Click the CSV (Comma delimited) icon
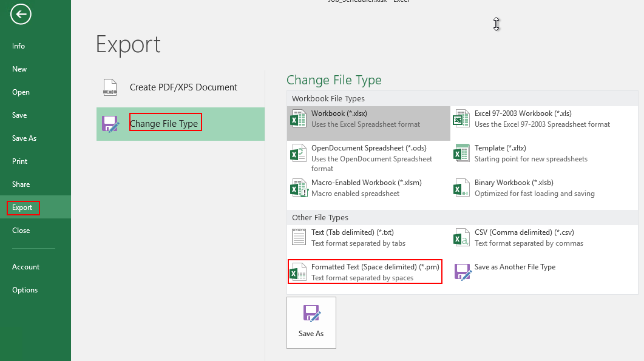644x361 pixels. (x=462, y=237)
